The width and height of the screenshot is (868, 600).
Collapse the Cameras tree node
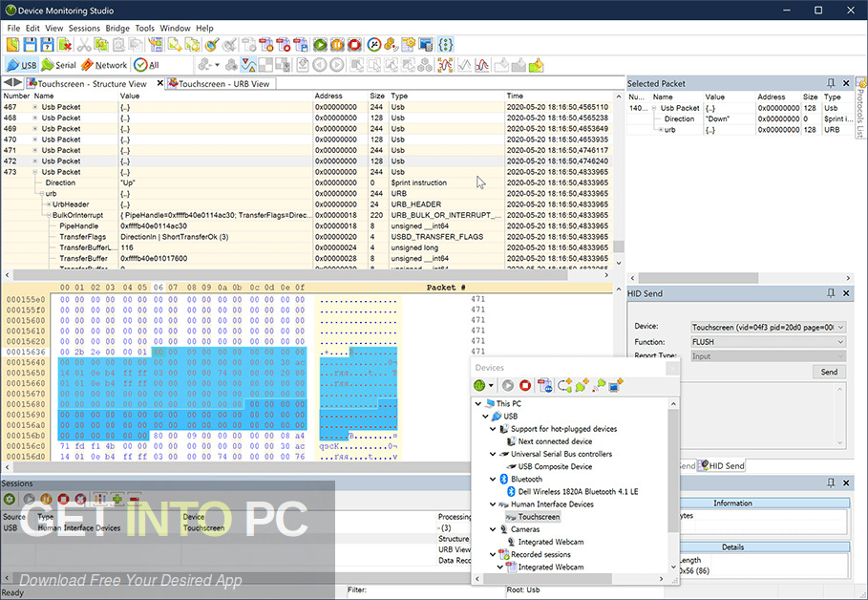[493, 529]
